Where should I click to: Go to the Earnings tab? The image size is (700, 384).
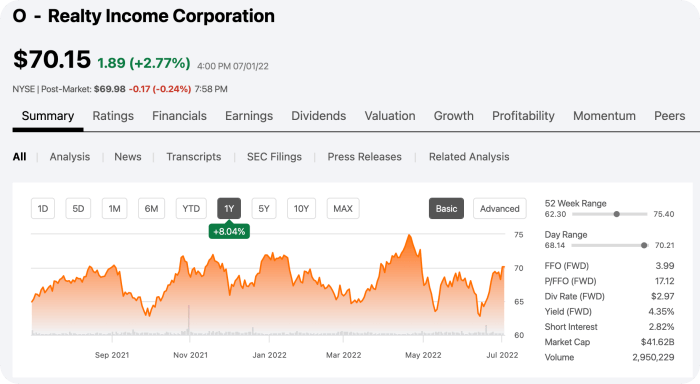click(249, 116)
